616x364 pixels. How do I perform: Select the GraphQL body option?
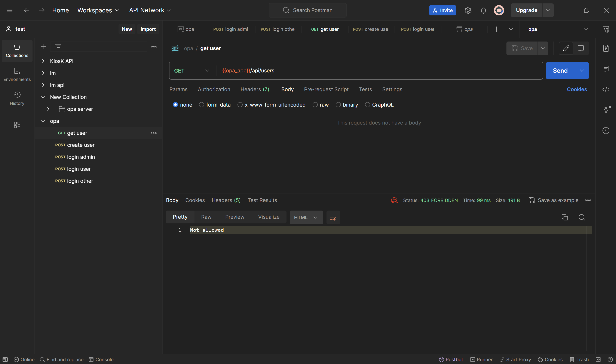pos(367,105)
